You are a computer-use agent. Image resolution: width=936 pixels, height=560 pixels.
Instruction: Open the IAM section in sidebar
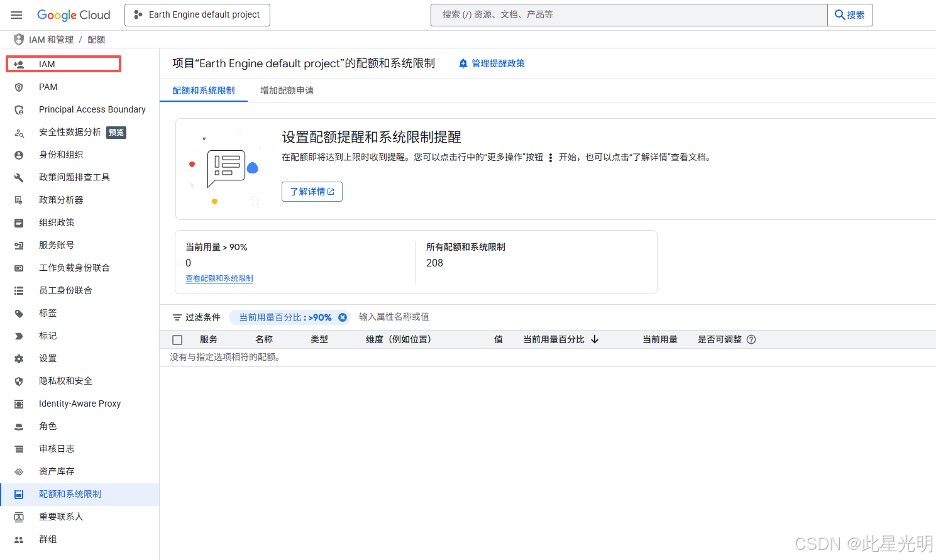tap(47, 63)
